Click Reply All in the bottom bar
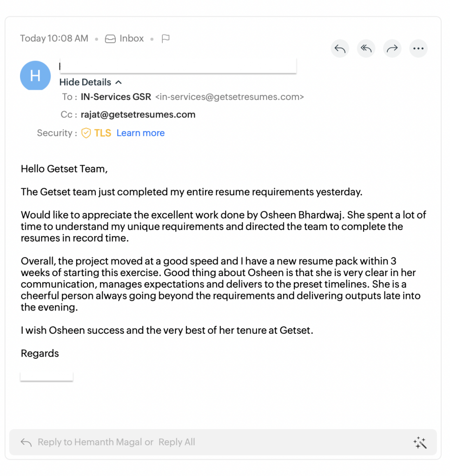450x476 pixels. coord(177,442)
